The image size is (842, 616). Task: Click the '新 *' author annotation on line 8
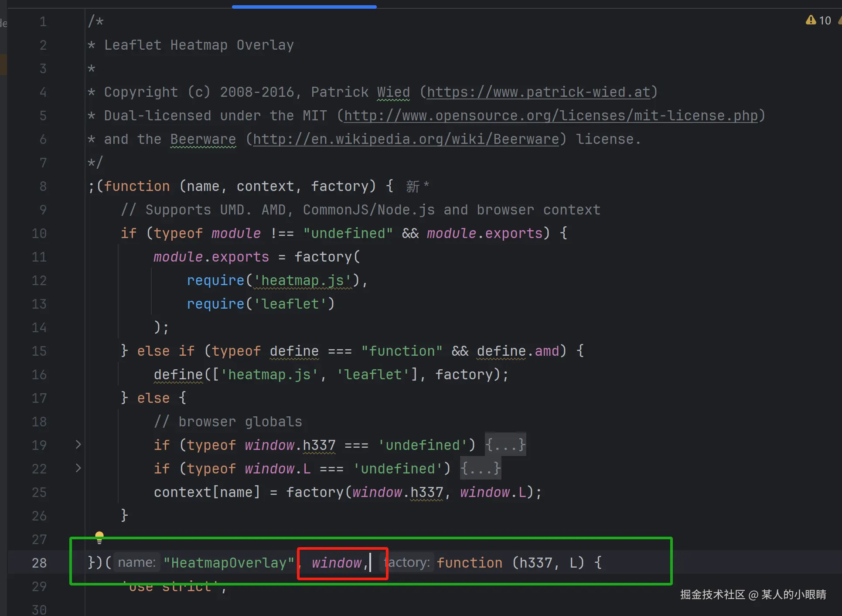click(x=417, y=187)
